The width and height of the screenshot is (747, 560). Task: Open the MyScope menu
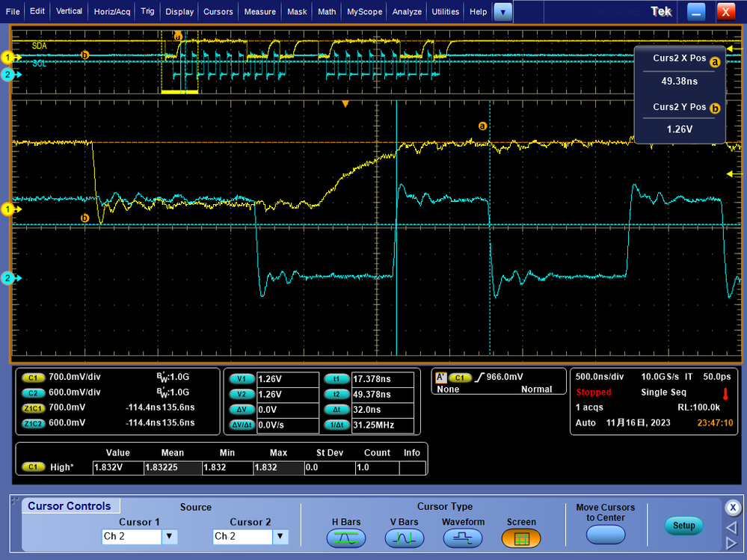364,11
